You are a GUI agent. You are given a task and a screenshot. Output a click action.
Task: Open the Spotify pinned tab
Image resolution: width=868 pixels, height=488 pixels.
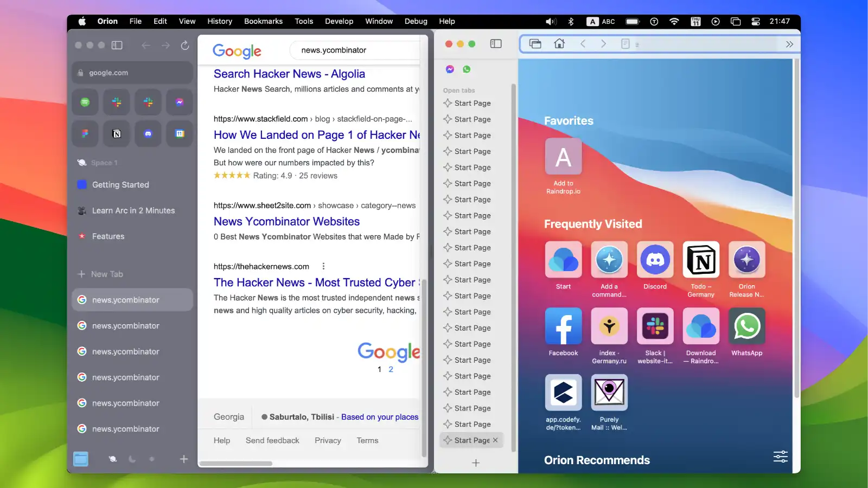pyautogui.click(x=85, y=102)
